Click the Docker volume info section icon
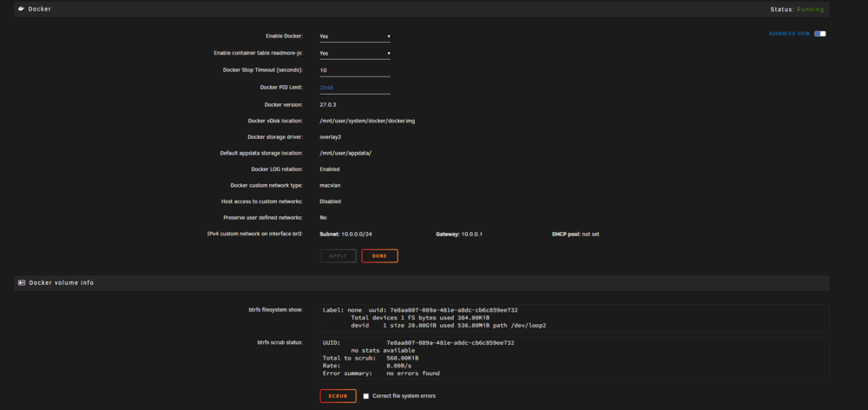The width and height of the screenshot is (868, 410). pos(22,282)
